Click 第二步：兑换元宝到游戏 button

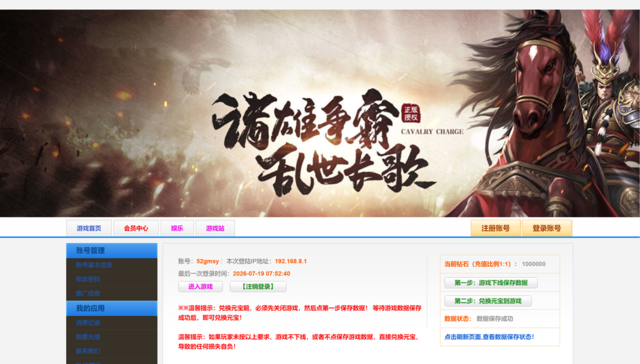tap(488, 301)
